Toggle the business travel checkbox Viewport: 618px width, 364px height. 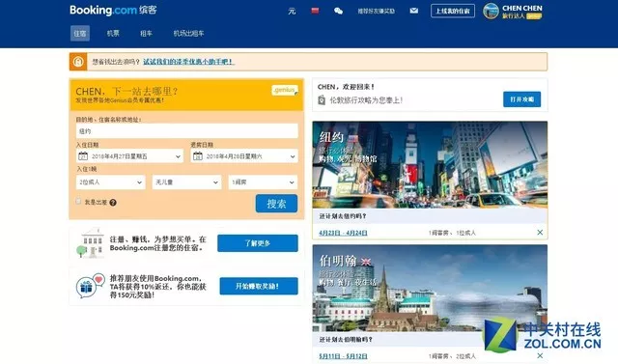click(x=78, y=201)
